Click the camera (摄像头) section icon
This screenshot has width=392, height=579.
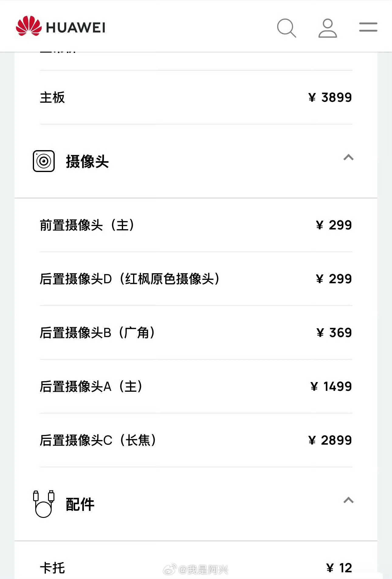pyautogui.click(x=44, y=161)
